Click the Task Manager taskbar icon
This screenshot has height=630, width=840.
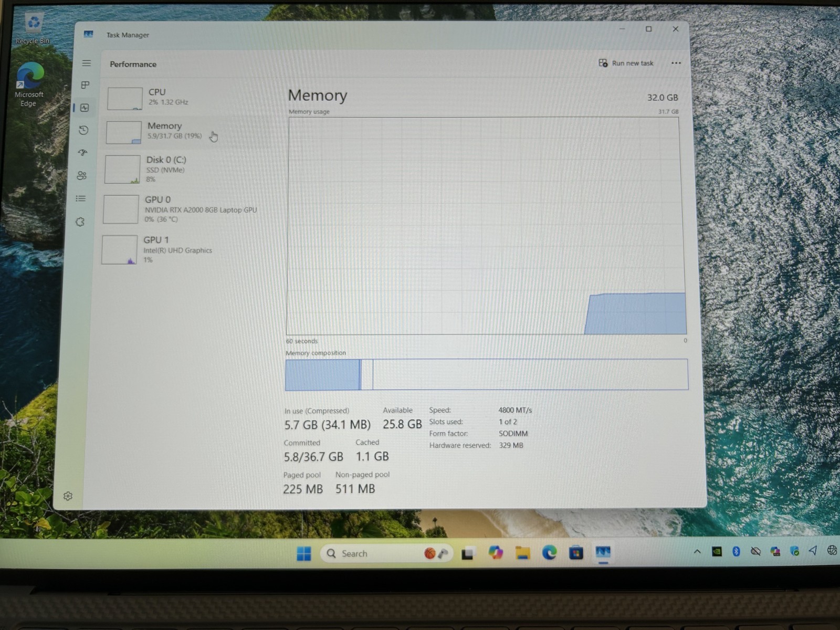tap(603, 552)
